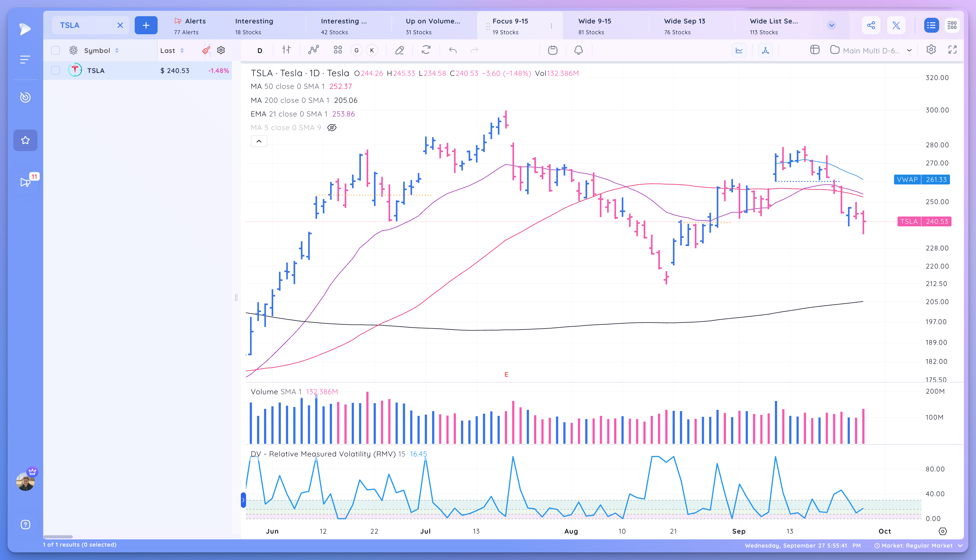Enter fullscreen chart mode

[x=952, y=50]
